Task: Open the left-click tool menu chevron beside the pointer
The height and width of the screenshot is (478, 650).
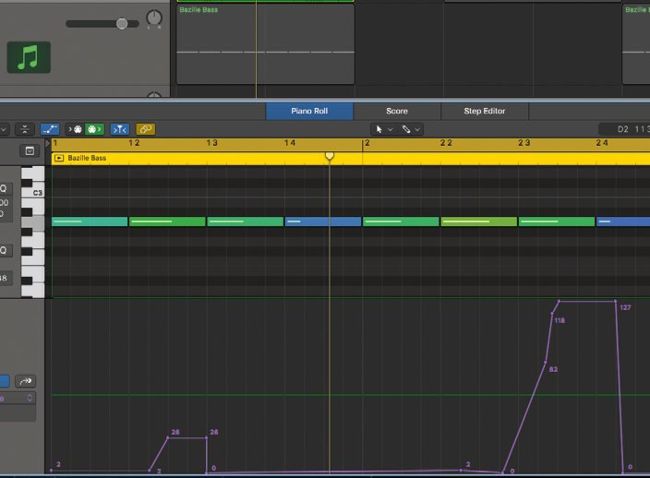Action: [390, 130]
